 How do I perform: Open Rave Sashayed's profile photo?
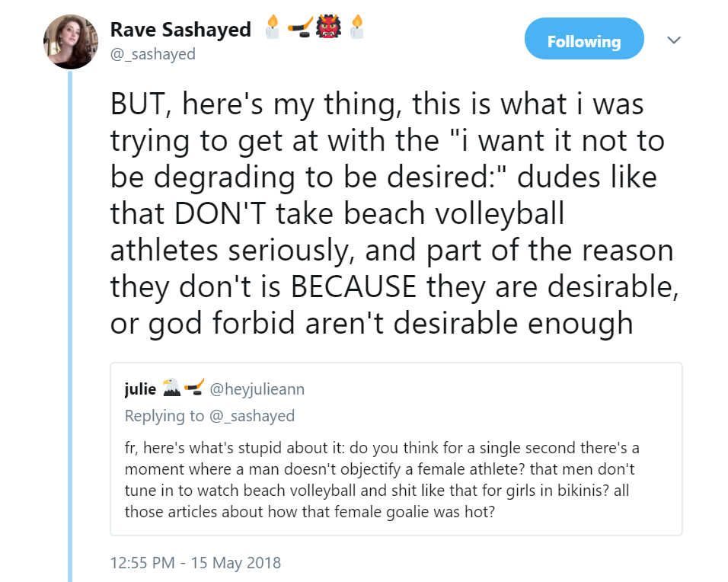coord(70,41)
